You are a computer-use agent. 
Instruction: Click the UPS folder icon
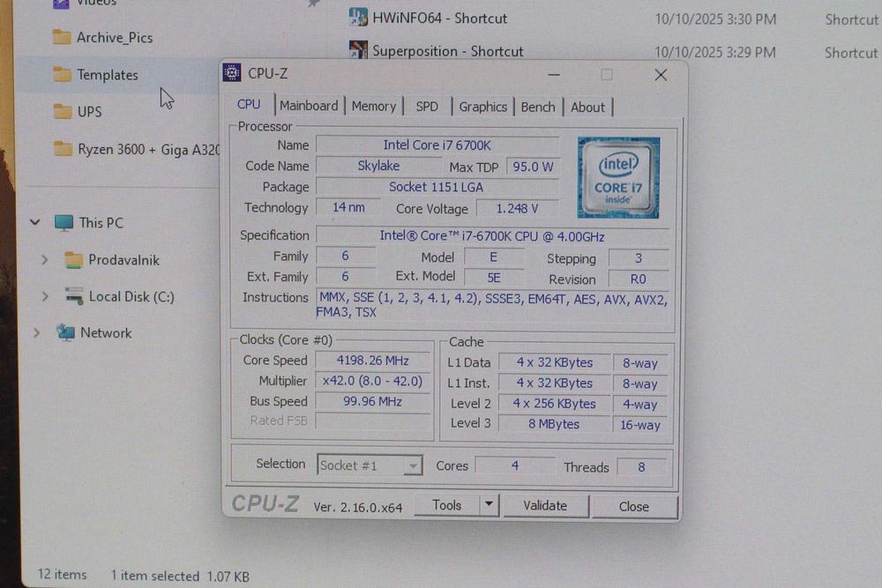(63, 111)
